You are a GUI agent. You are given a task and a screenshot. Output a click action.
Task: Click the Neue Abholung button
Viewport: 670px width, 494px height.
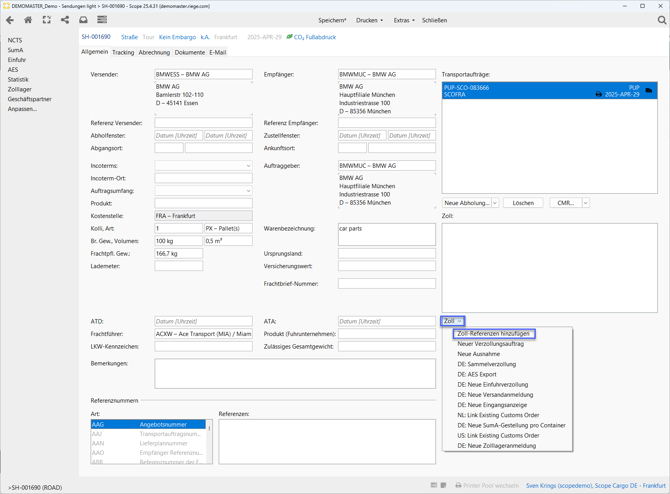[x=467, y=203]
